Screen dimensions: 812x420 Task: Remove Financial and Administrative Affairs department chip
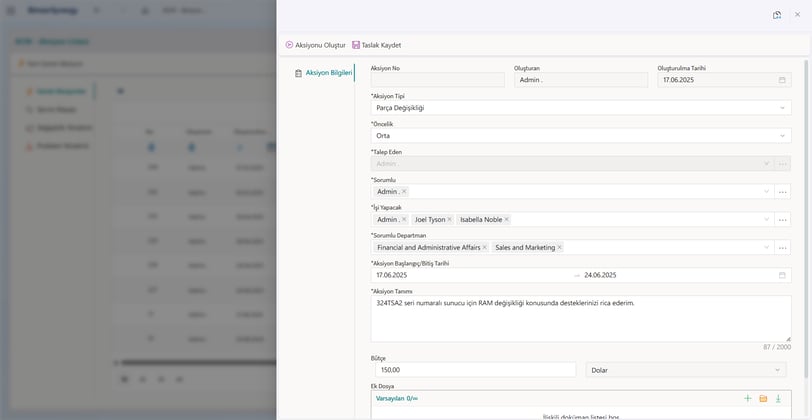[x=484, y=248]
